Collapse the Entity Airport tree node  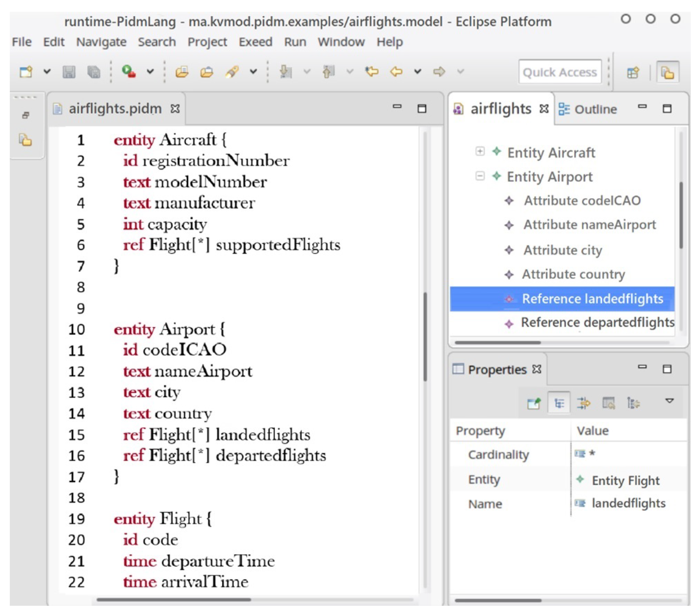click(480, 176)
